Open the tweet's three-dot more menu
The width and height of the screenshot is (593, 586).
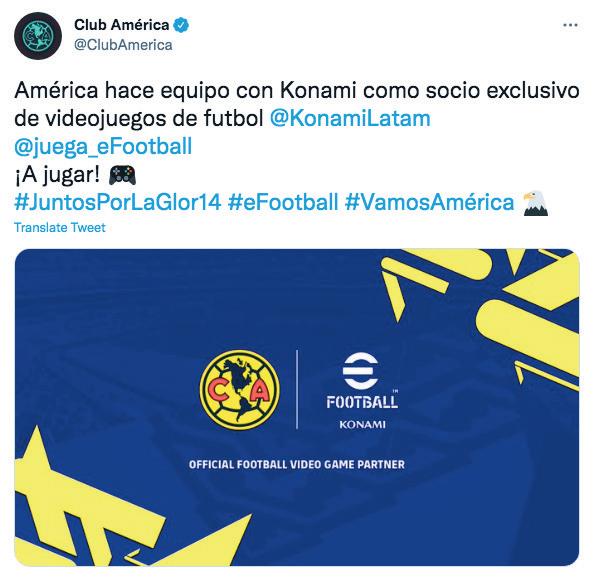(570, 25)
